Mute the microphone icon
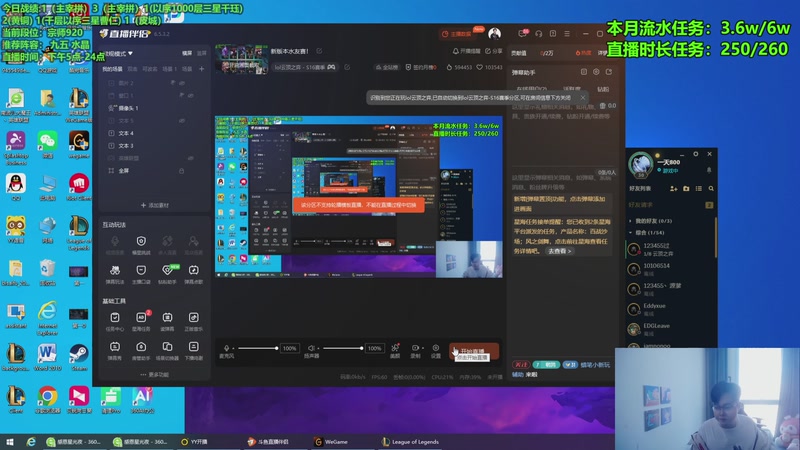Screen dimensions: 800x450 [x=227, y=348]
